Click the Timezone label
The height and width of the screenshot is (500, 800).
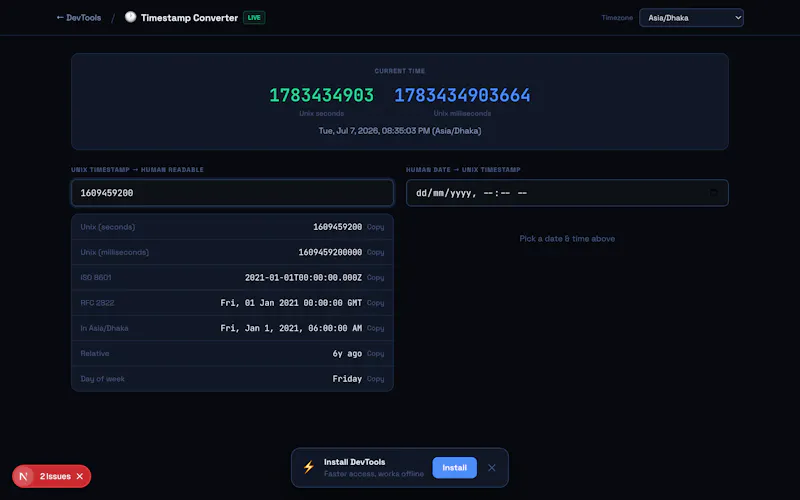pos(617,18)
